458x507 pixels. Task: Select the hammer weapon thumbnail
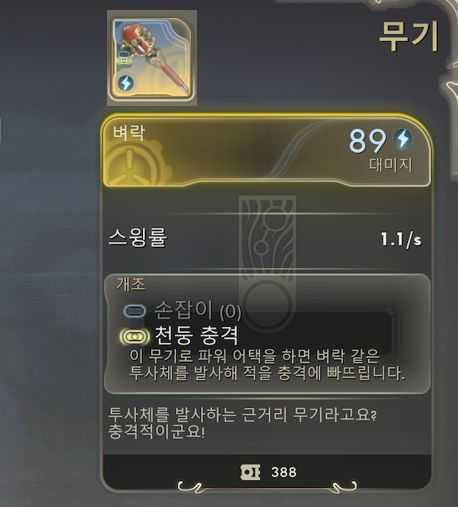(152, 58)
